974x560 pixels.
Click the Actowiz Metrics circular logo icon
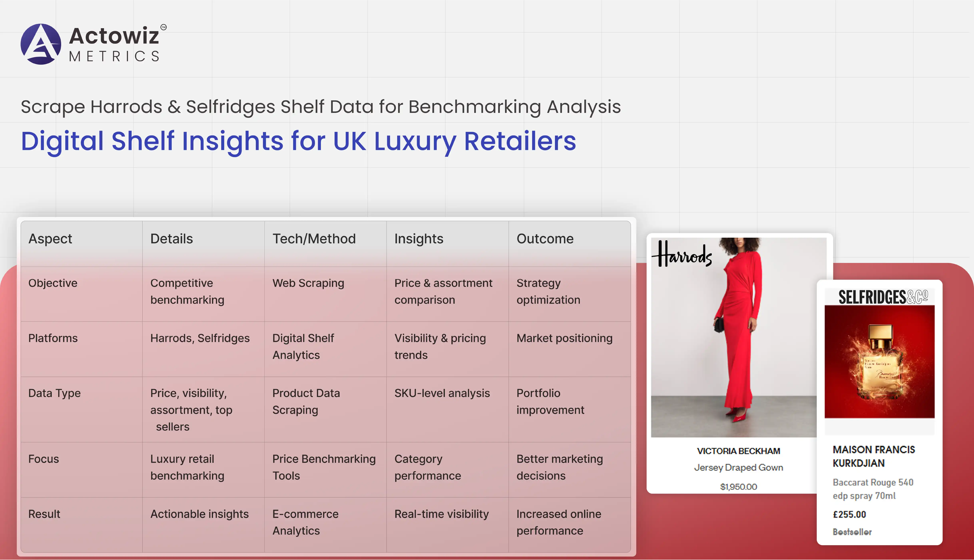(41, 44)
